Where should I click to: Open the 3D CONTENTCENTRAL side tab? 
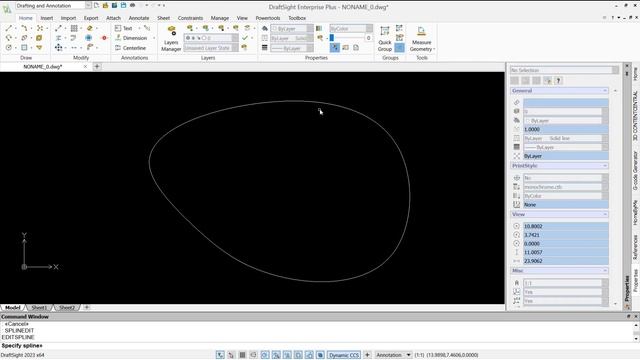635,117
